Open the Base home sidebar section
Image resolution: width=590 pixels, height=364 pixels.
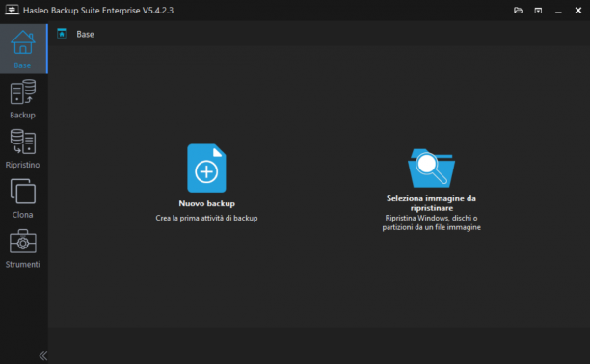[x=23, y=49]
